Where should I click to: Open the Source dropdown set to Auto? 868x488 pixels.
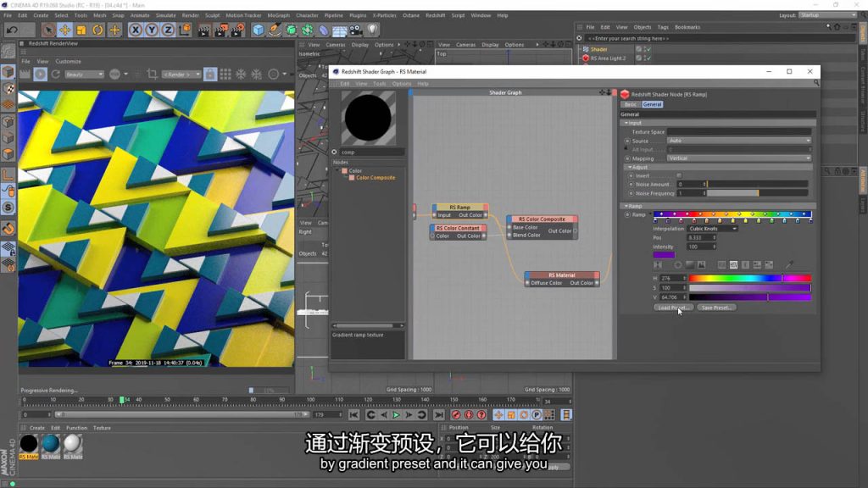click(x=739, y=141)
